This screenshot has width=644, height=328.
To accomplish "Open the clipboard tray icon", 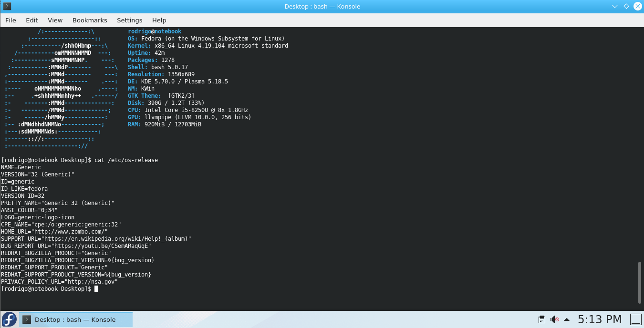I will click(x=541, y=319).
